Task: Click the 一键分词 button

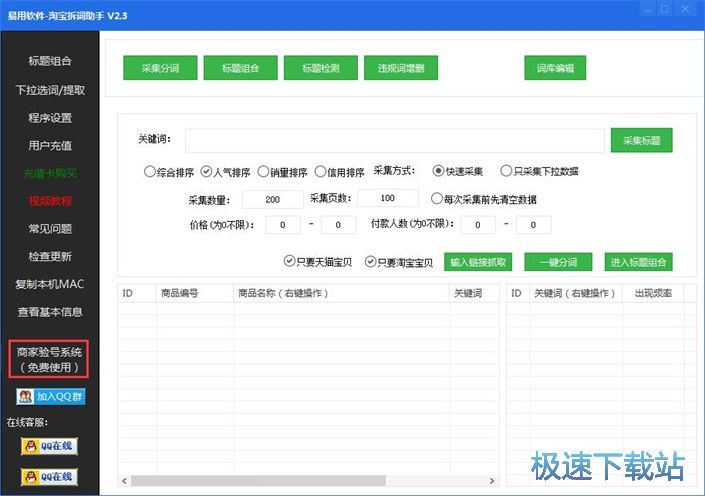Action: pyautogui.click(x=558, y=262)
